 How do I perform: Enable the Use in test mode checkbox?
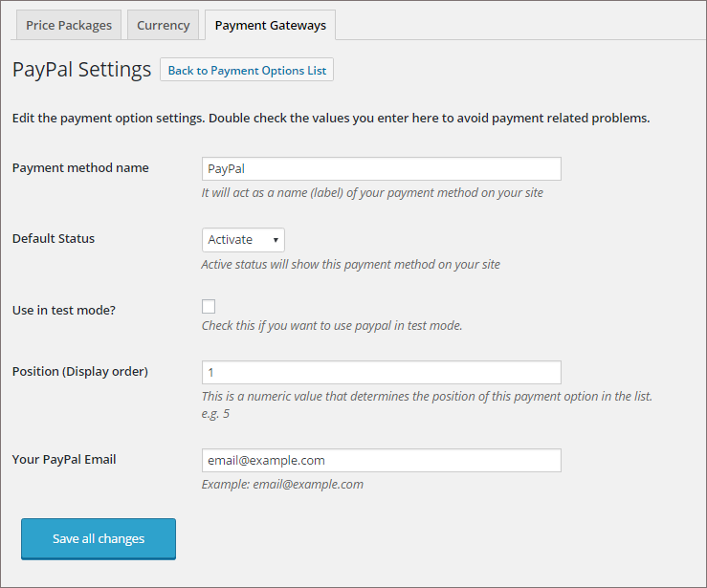tap(209, 306)
